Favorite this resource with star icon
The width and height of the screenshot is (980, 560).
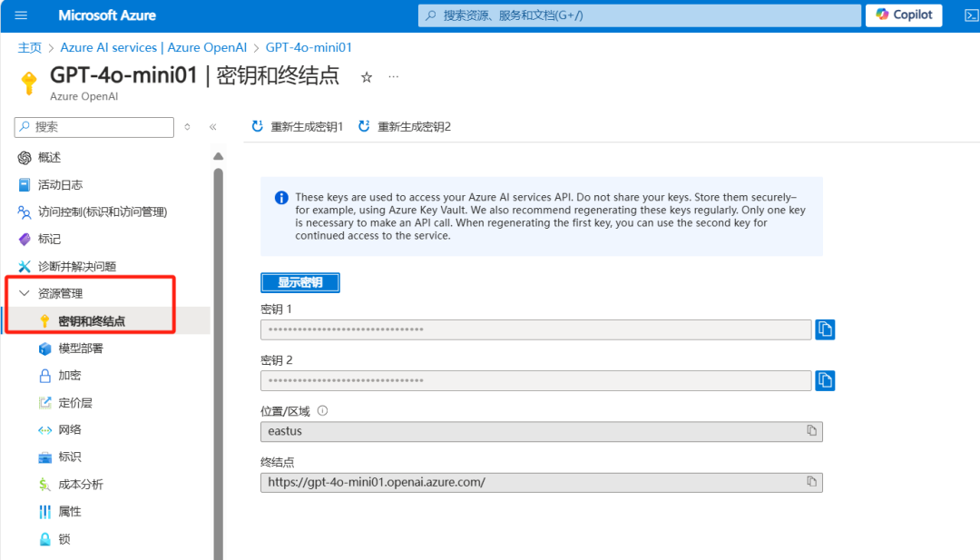[367, 77]
